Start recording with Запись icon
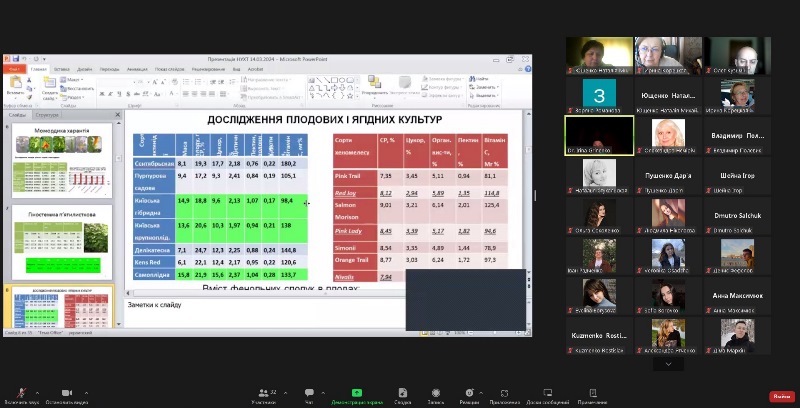Screen dimensions: 800x408 pos(436,393)
